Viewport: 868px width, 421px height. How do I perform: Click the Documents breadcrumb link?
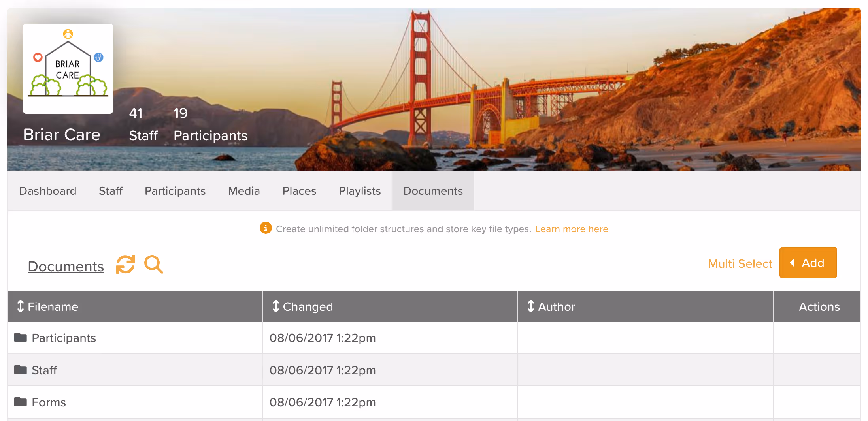coord(66,266)
